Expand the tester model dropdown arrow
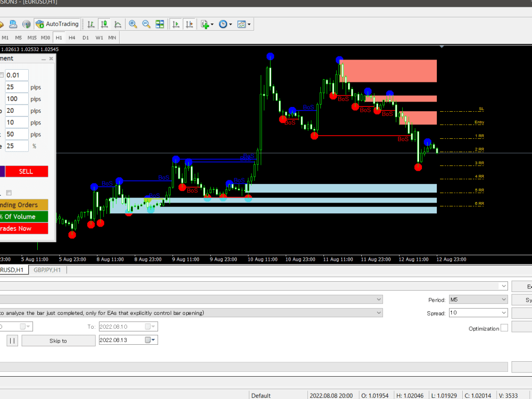The image size is (532, 399). (379, 312)
